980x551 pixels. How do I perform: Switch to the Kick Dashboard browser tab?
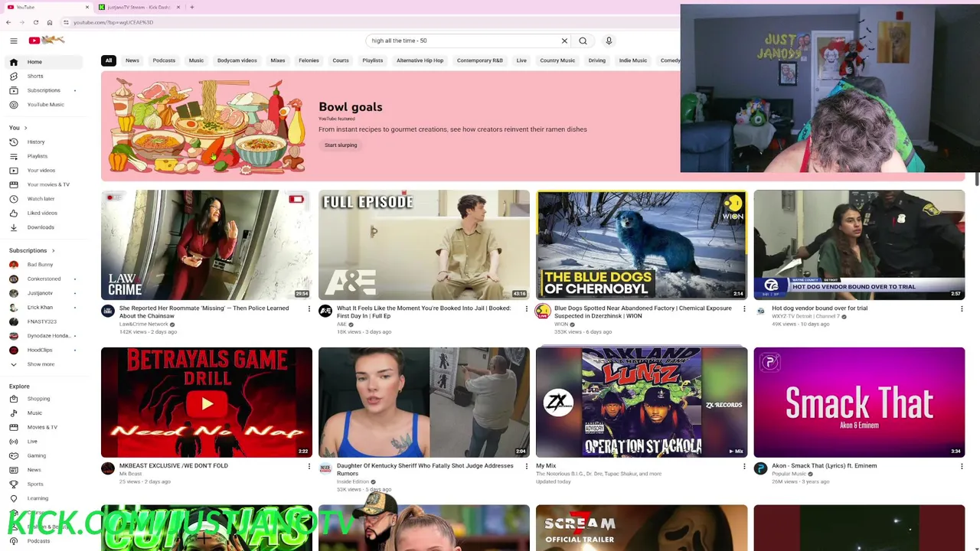(139, 7)
